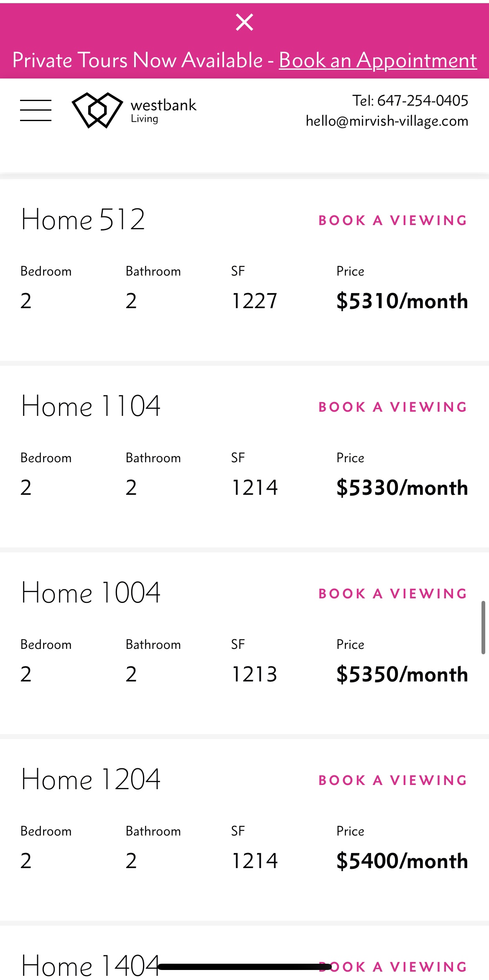Open the Home 1204 listing title
489x980 pixels.
(x=91, y=780)
